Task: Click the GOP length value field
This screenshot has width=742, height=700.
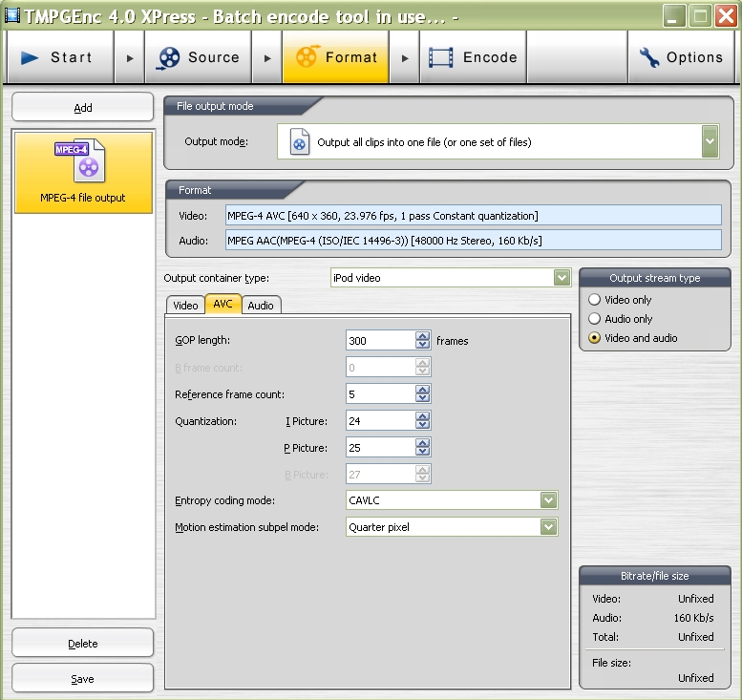Action: tap(380, 340)
